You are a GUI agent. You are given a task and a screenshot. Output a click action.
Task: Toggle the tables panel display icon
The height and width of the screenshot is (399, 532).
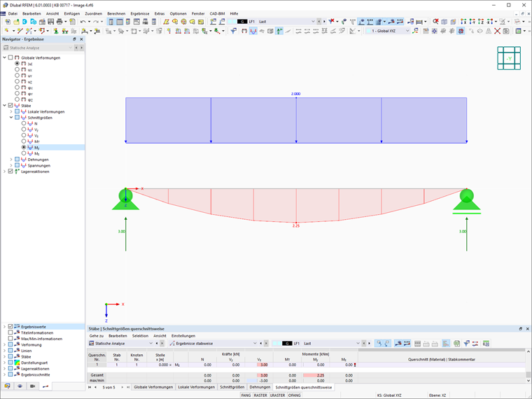[120, 22]
